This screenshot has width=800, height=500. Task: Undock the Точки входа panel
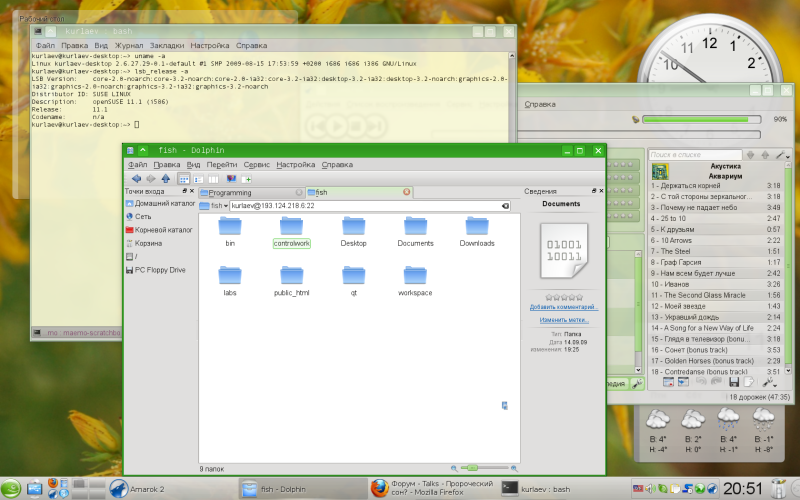185,191
